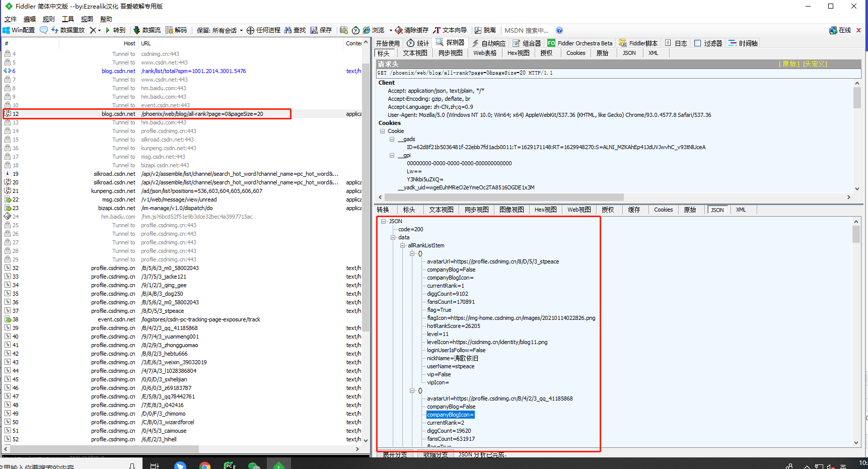Collapse the allRankListItem node
The width and height of the screenshot is (868, 469).
click(402, 245)
